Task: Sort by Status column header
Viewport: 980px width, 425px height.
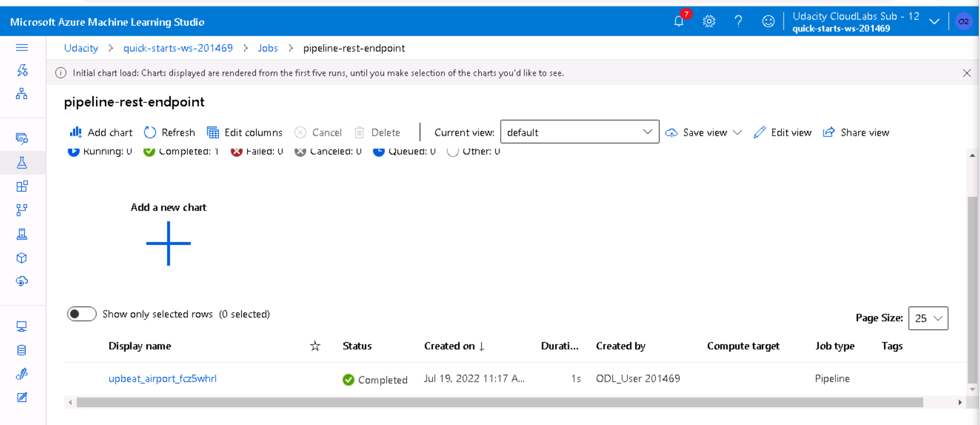Action: point(357,346)
